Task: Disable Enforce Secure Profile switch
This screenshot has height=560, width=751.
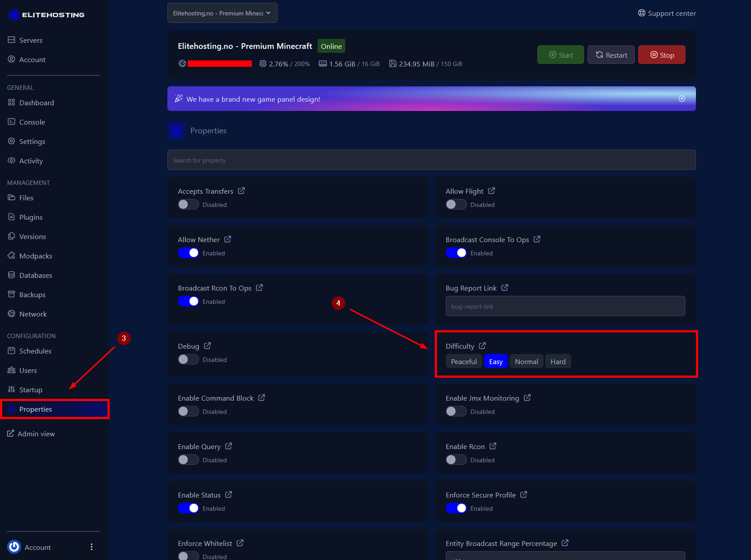Action: (456, 508)
